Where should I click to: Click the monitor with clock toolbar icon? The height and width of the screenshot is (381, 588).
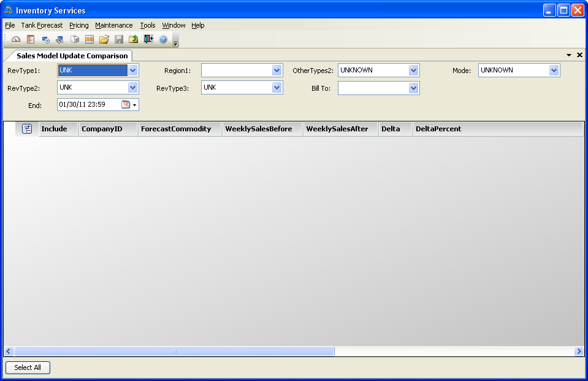[x=45, y=39]
